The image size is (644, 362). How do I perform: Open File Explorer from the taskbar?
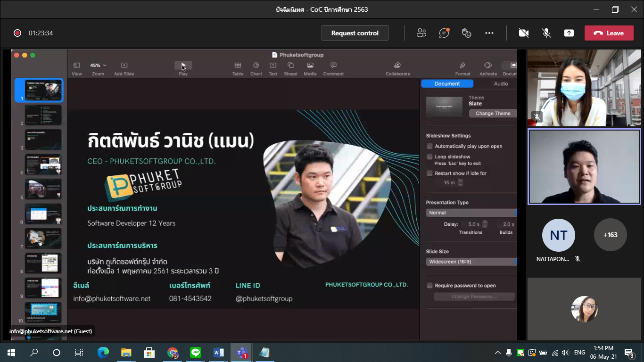point(126,353)
